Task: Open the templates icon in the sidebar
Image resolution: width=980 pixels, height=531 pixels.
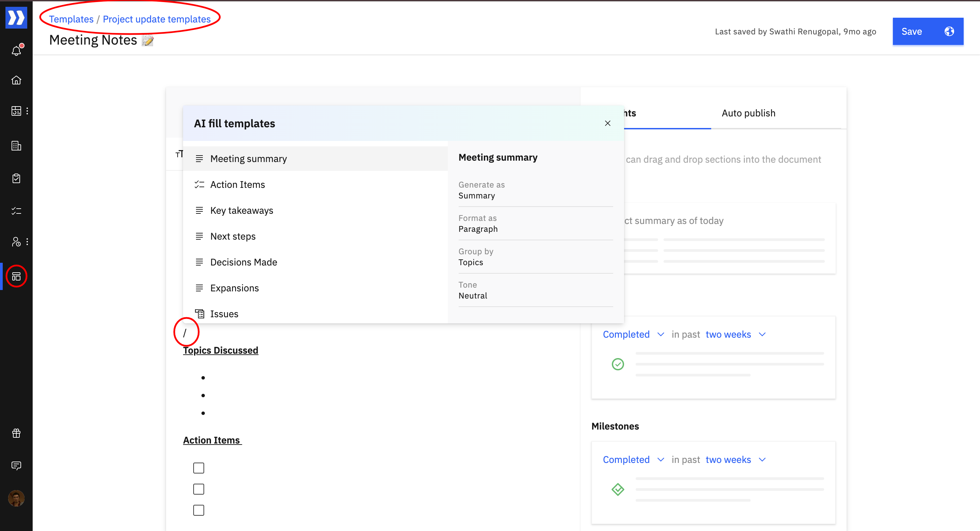Action: (x=16, y=276)
